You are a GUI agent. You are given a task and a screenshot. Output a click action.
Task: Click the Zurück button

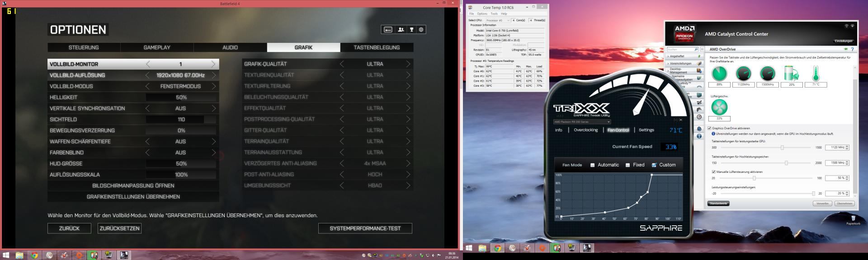69,228
